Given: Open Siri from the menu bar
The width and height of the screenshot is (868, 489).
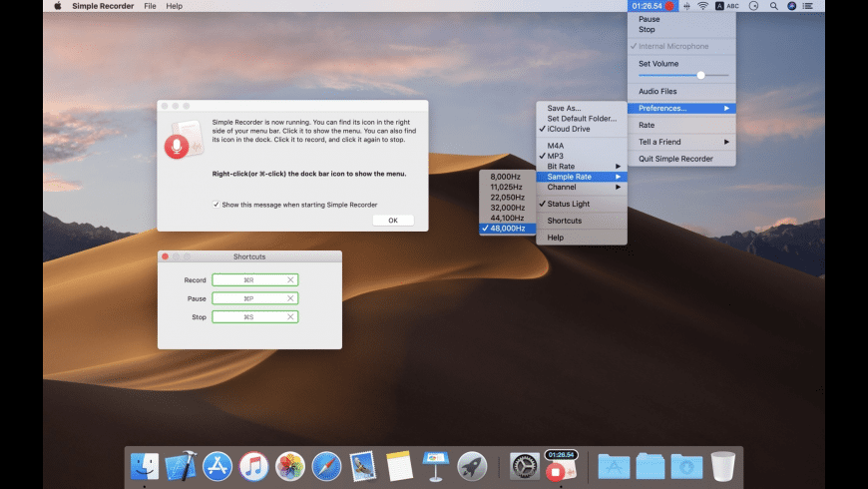Looking at the screenshot, I should pos(791,6).
